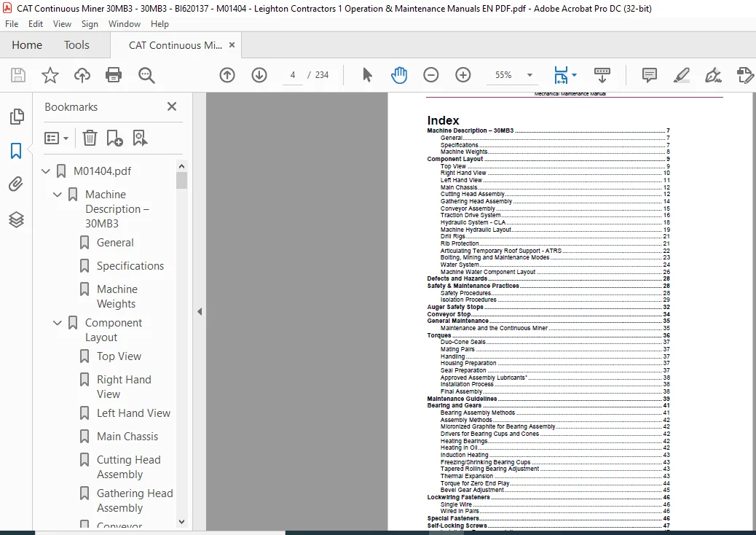The image size is (756, 535).
Task: Open the Sign document pen tool
Action: [713, 75]
